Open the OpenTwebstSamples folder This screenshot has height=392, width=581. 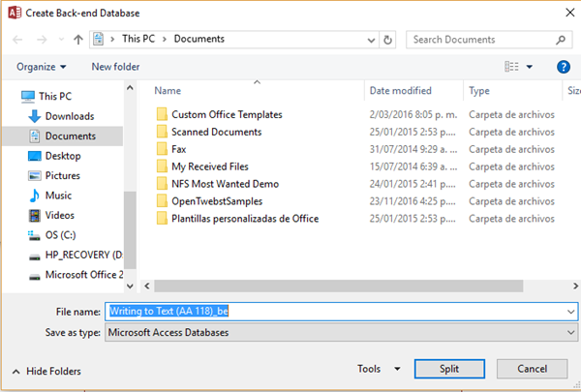coord(217,201)
